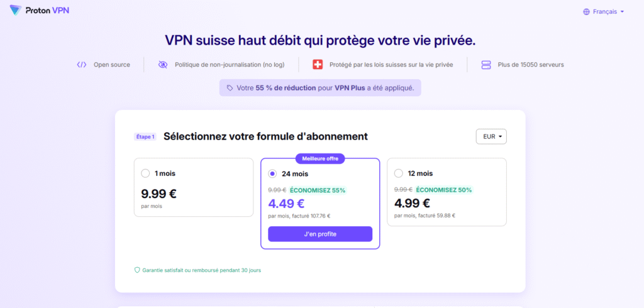Select the 24 mois plan radio button
644x308 pixels.
[x=272, y=174]
